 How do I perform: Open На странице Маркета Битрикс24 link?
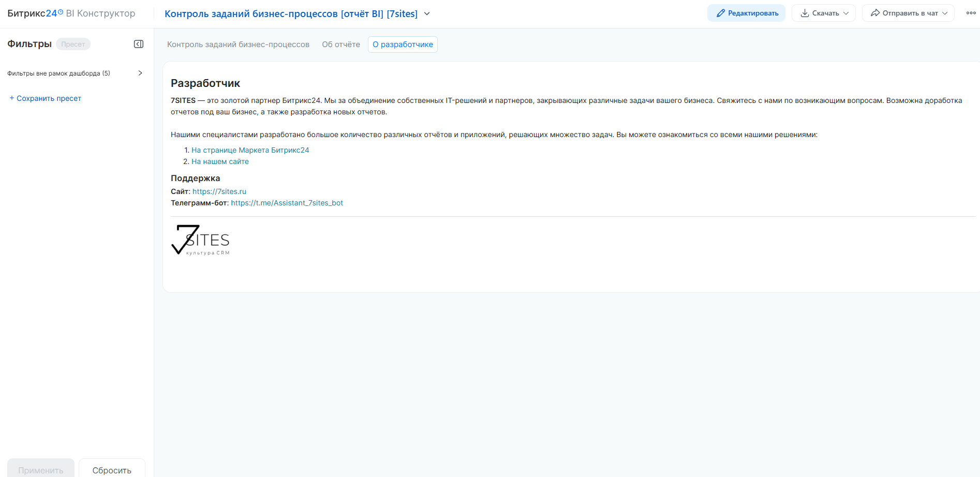[x=250, y=150]
